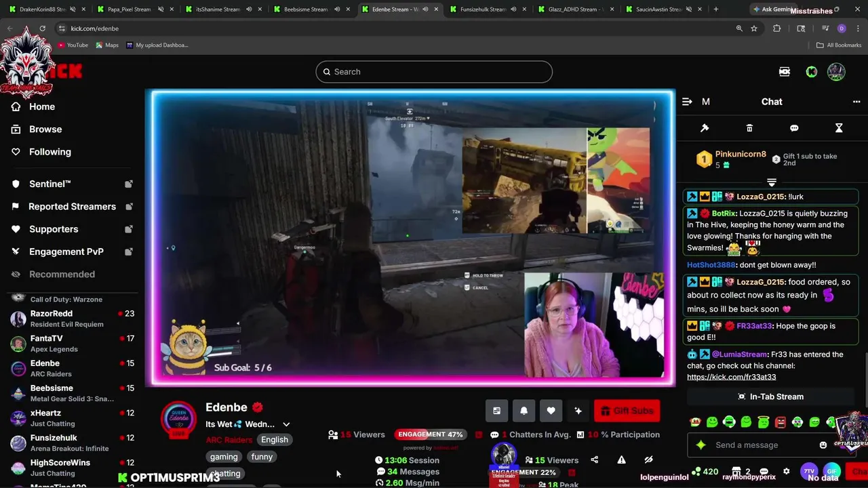Image resolution: width=868 pixels, height=488 pixels.
Task: Unmute the Papa_Pixel Stream tab
Action: pos(161,9)
